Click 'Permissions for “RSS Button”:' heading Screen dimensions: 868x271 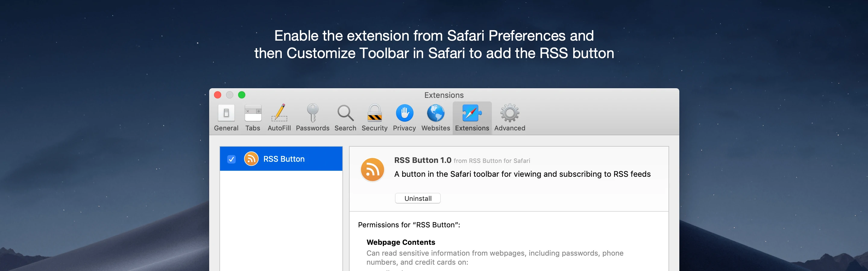click(409, 225)
